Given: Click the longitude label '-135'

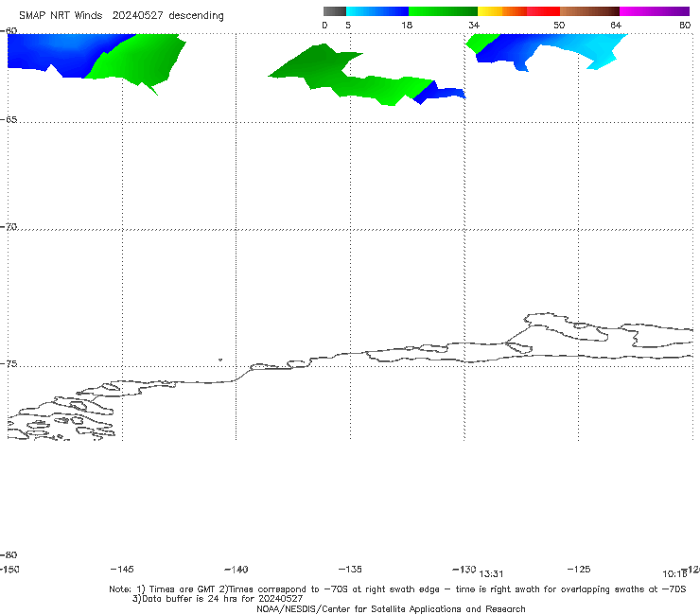Looking at the screenshot, I should click(x=350, y=569).
